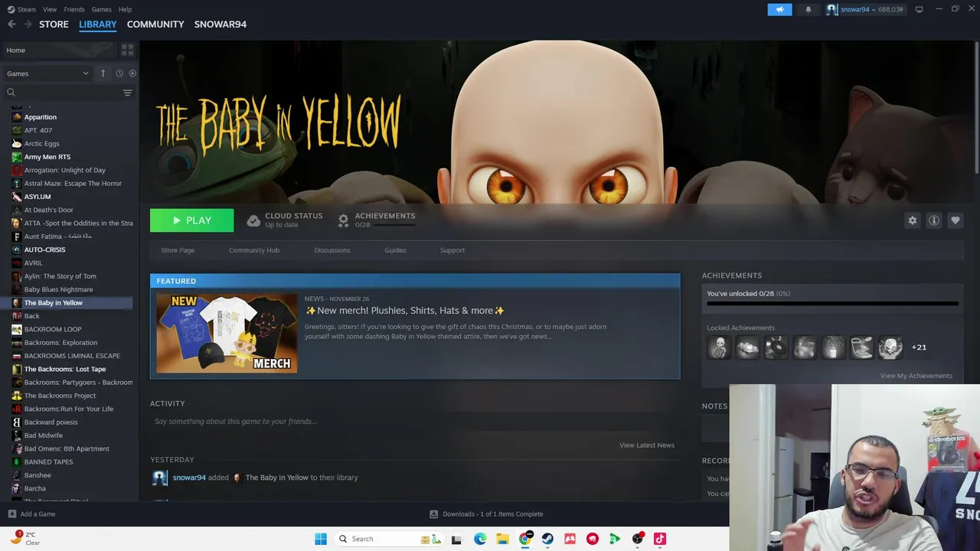Open the Help menu

[125, 9]
